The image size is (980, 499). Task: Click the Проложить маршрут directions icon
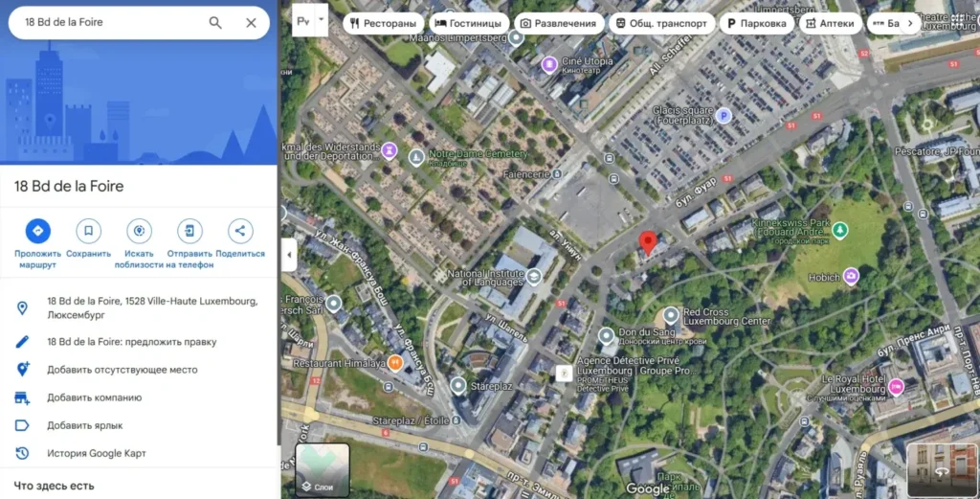37,231
